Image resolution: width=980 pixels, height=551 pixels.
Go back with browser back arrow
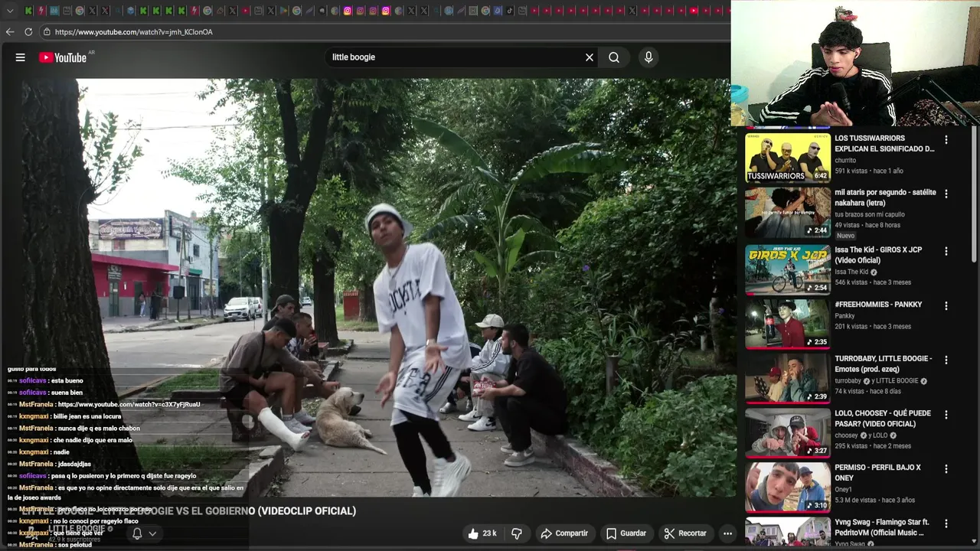(x=10, y=32)
